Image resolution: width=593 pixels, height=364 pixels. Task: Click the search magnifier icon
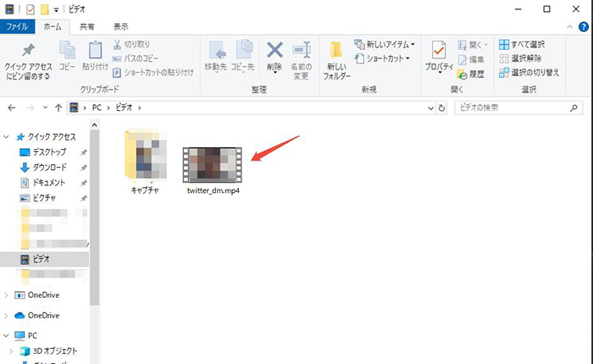click(574, 108)
